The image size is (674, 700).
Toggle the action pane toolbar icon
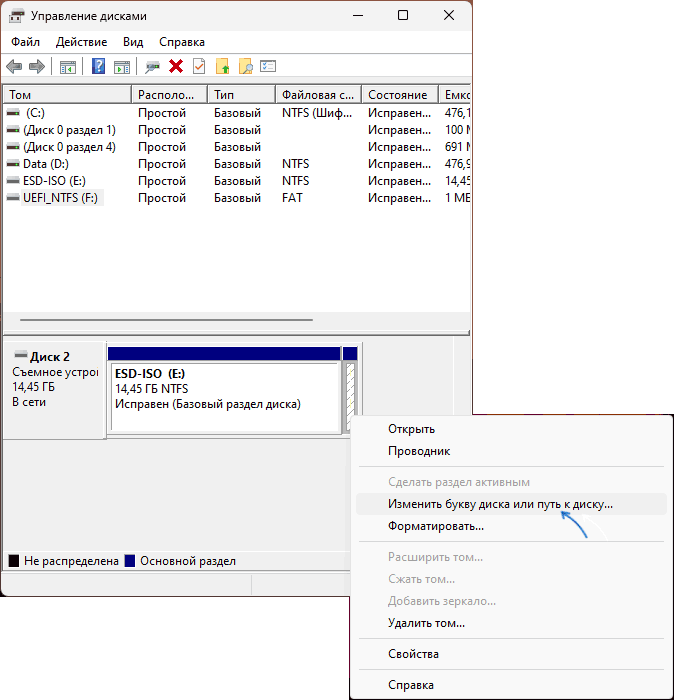click(x=122, y=67)
